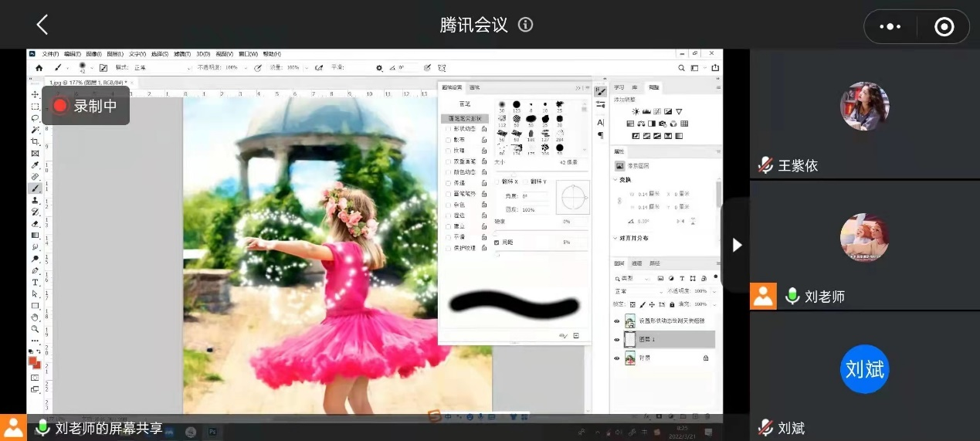Select the Hand tool
This screenshot has height=441, width=980.
click(x=35, y=317)
